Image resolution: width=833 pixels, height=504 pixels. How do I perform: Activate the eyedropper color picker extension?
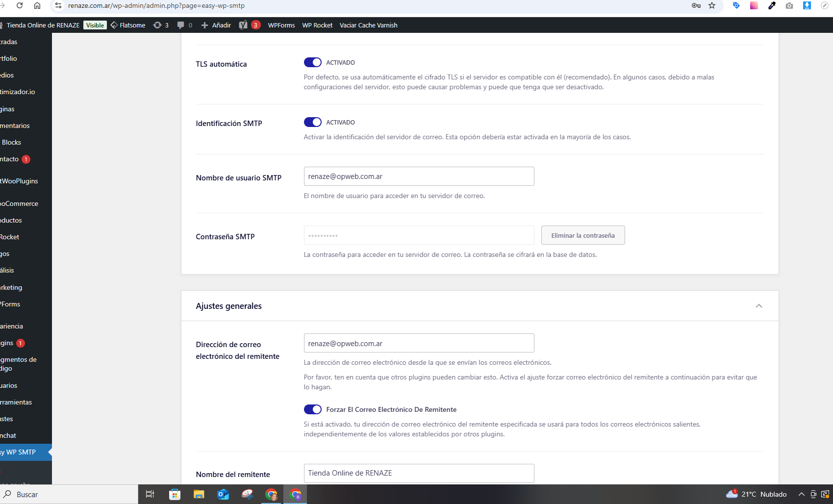(772, 5)
